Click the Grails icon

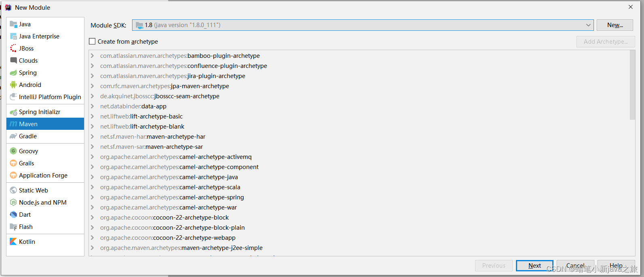pos(13,163)
